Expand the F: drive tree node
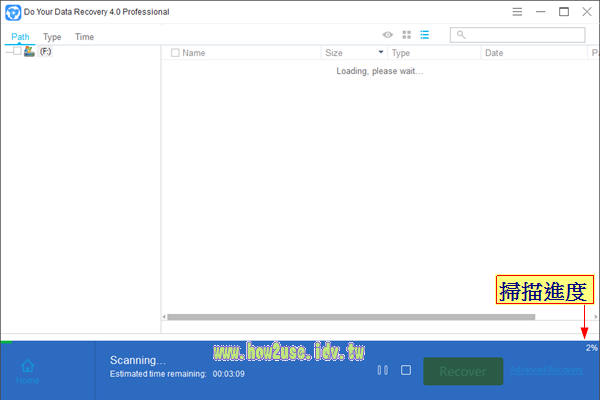 7,51
